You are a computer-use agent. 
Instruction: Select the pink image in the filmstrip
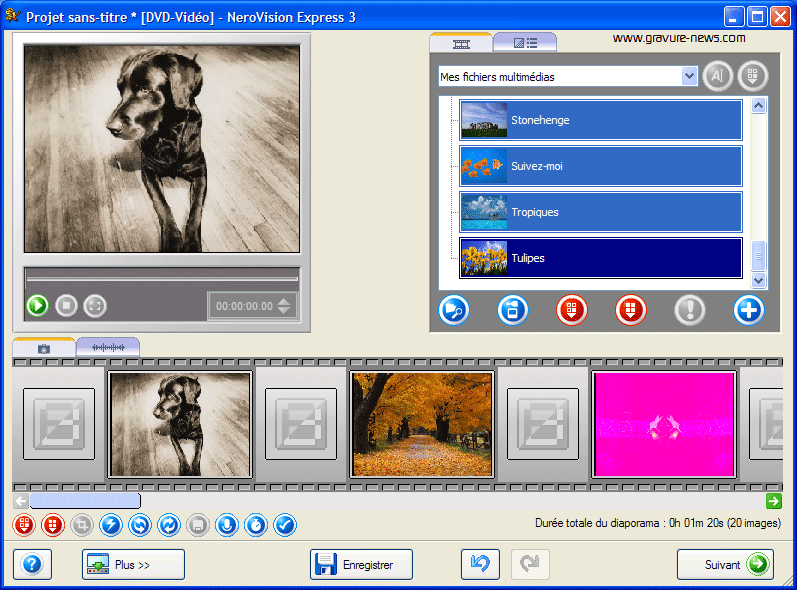(x=664, y=424)
